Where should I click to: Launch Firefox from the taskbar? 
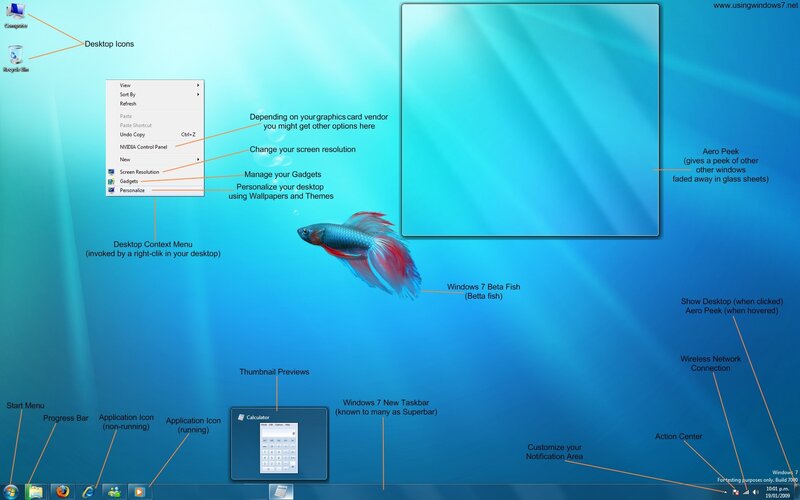[63, 492]
